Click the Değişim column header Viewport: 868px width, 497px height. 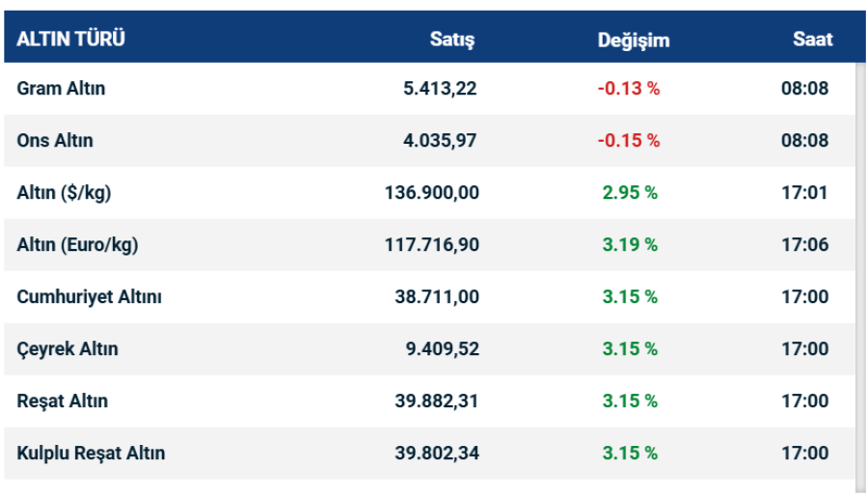[x=633, y=40]
